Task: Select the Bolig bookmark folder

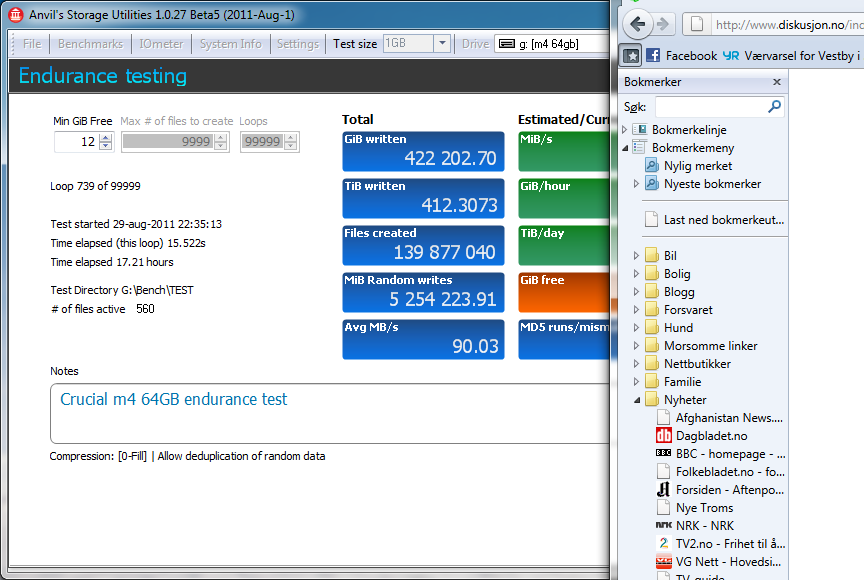Action: (x=668, y=274)
